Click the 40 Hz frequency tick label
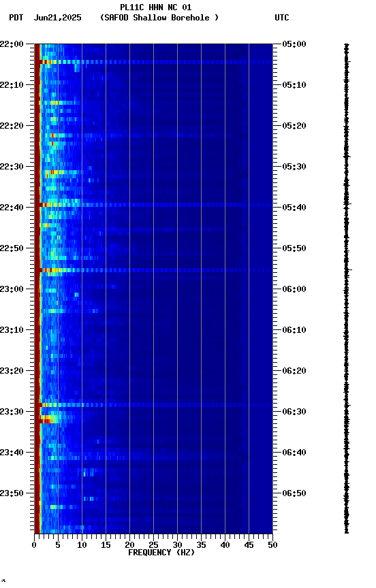Image resolution: width=376 pixels, height=588 pixels. [225, 545]
